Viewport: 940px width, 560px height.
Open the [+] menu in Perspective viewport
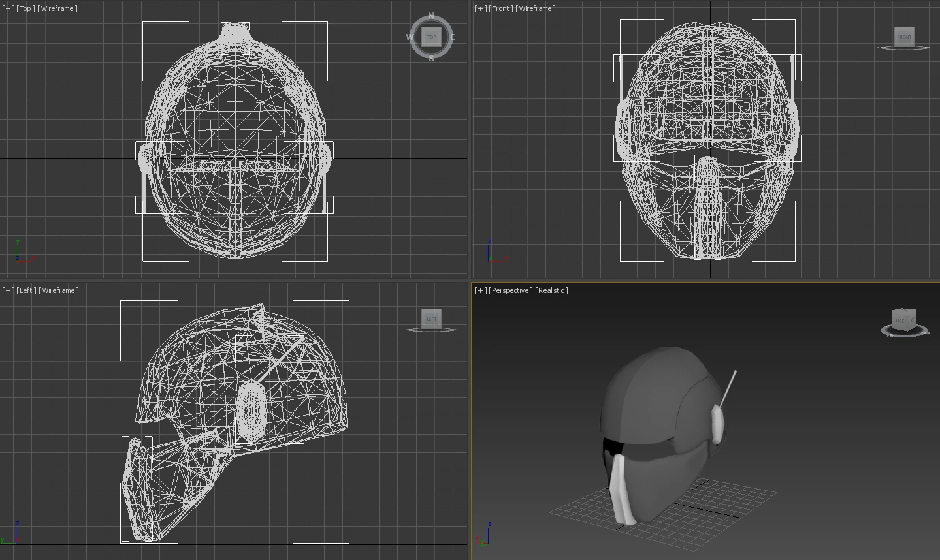(x=480, y=290)
